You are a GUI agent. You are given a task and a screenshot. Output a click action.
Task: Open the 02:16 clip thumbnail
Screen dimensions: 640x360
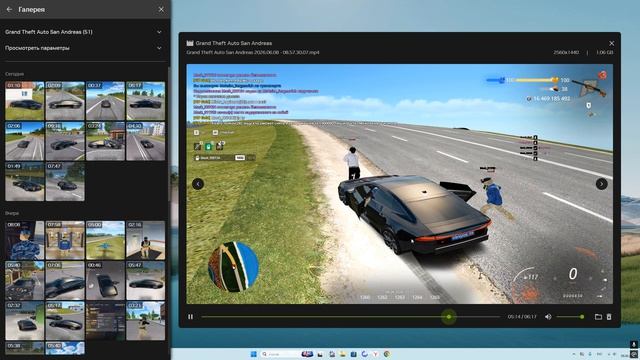click(x=146, y=240)
